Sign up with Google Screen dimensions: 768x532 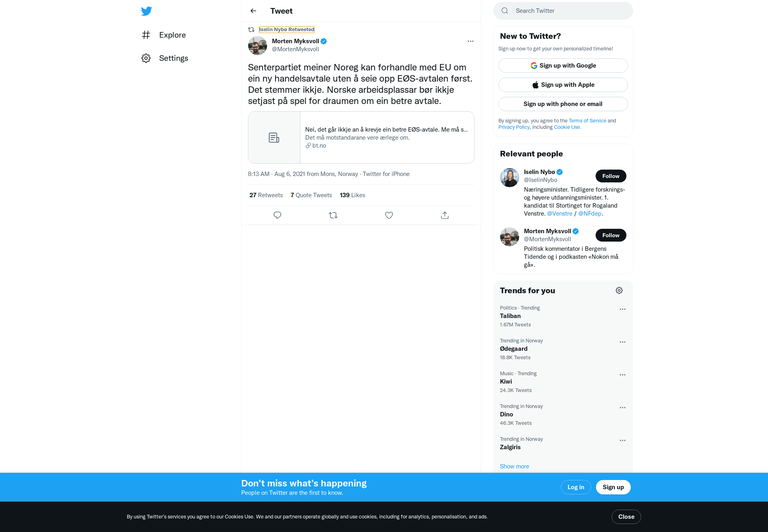[x=563, y=66]
